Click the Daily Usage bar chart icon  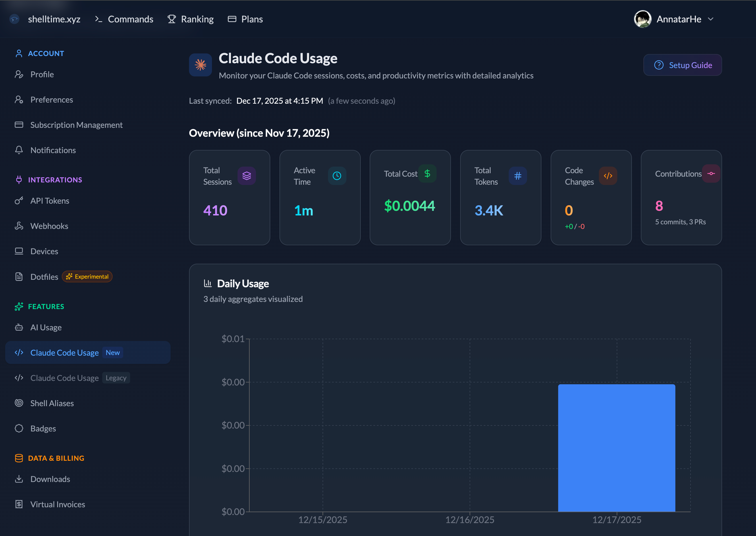coord(208,283)
